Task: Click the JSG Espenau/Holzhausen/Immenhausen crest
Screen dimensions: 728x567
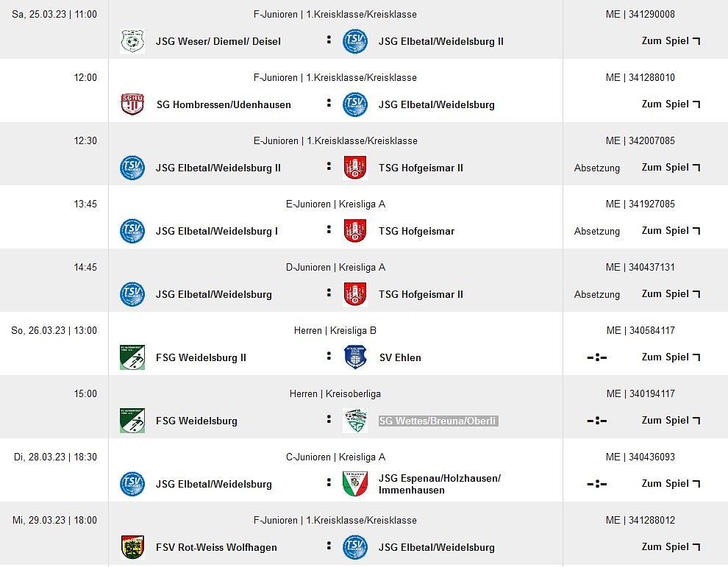Action: coord(355,484)
